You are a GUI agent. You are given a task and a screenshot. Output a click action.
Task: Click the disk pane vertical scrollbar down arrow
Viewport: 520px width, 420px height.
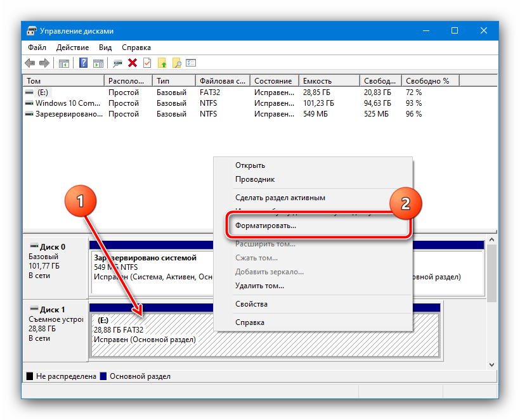coord(492,364)
